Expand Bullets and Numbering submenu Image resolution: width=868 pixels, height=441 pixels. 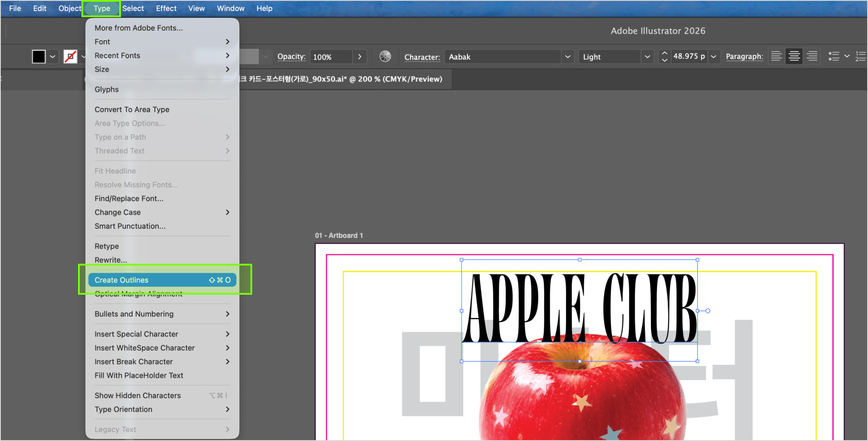[x=162, y=314]
